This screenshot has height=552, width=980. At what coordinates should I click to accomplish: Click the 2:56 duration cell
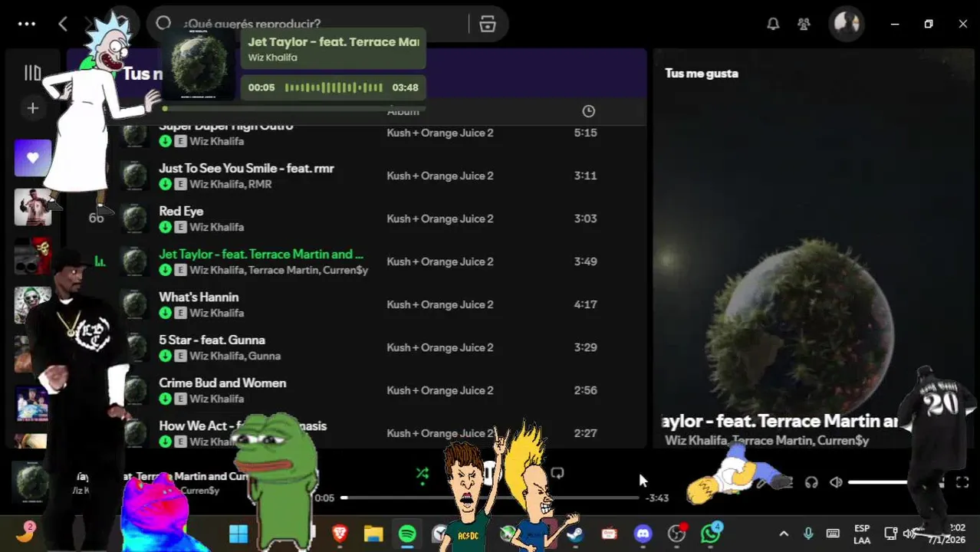click(585, 390)
